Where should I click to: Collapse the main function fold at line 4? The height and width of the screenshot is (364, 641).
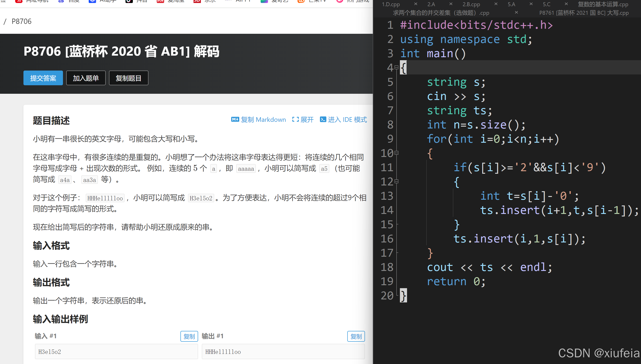point(396,68)
